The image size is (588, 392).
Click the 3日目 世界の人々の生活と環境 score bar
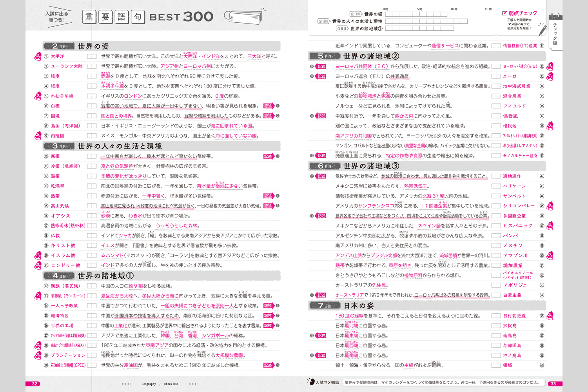pyautogui.click(x=426, y=21)
